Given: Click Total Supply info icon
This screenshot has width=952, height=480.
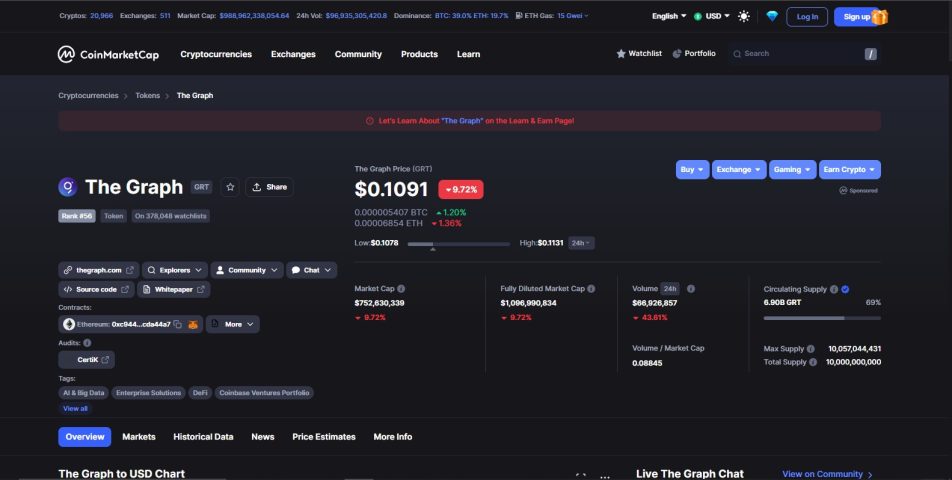Looking at the screenshot, I should pyautogui.click(x=813, y=362).
